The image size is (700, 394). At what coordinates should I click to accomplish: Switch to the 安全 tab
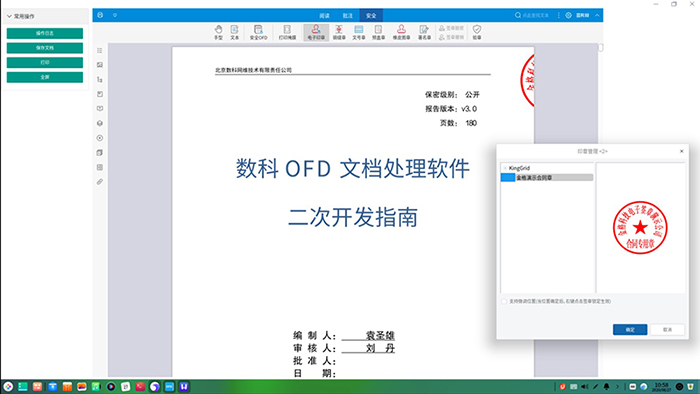point(371,16)
